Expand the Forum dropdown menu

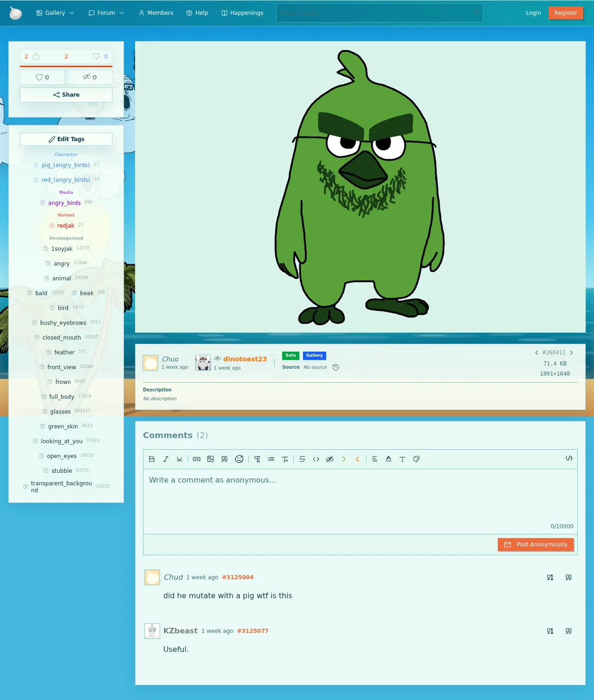click(x=106, y=13)
